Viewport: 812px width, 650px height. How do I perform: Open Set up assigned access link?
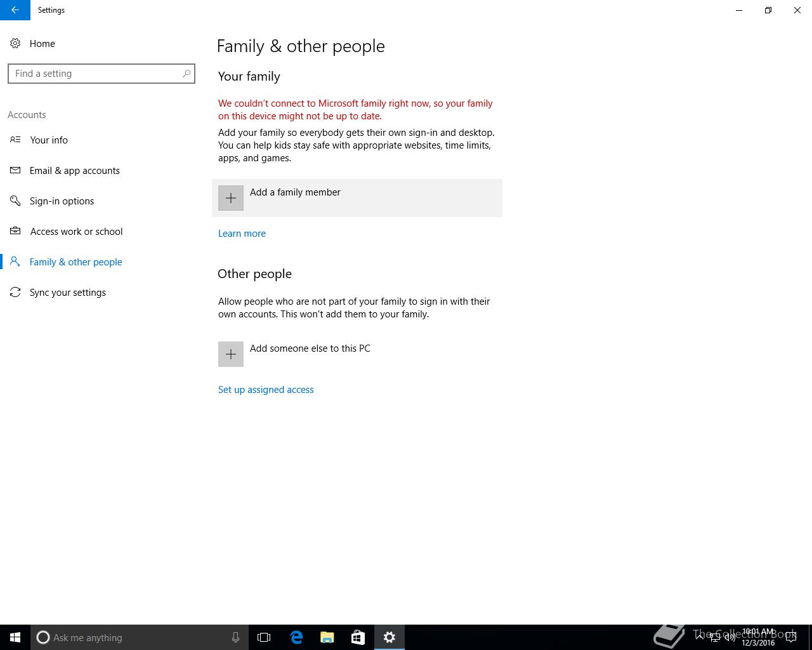point(266,390)
